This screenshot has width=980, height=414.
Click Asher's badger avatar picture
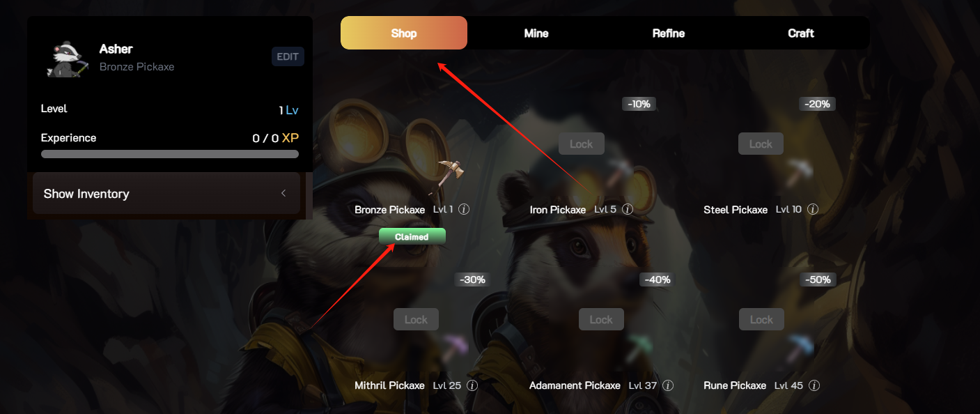67,58
